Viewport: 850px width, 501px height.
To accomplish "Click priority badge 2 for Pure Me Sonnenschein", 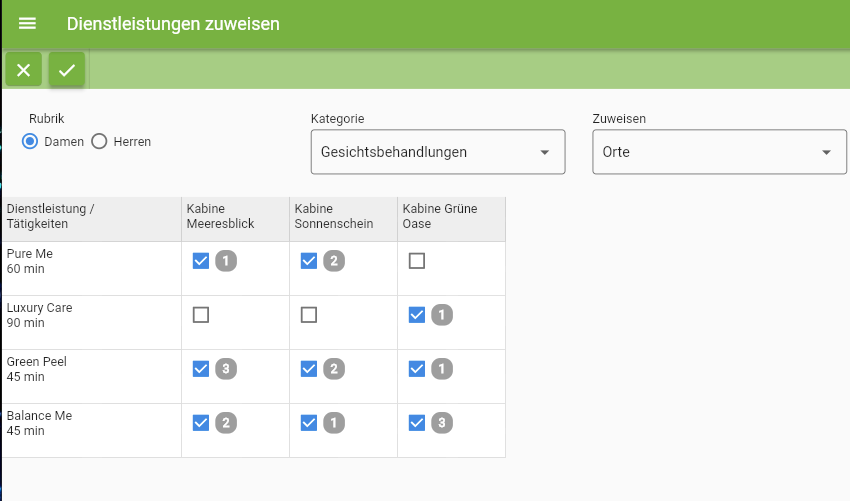I will pos(334,261).
